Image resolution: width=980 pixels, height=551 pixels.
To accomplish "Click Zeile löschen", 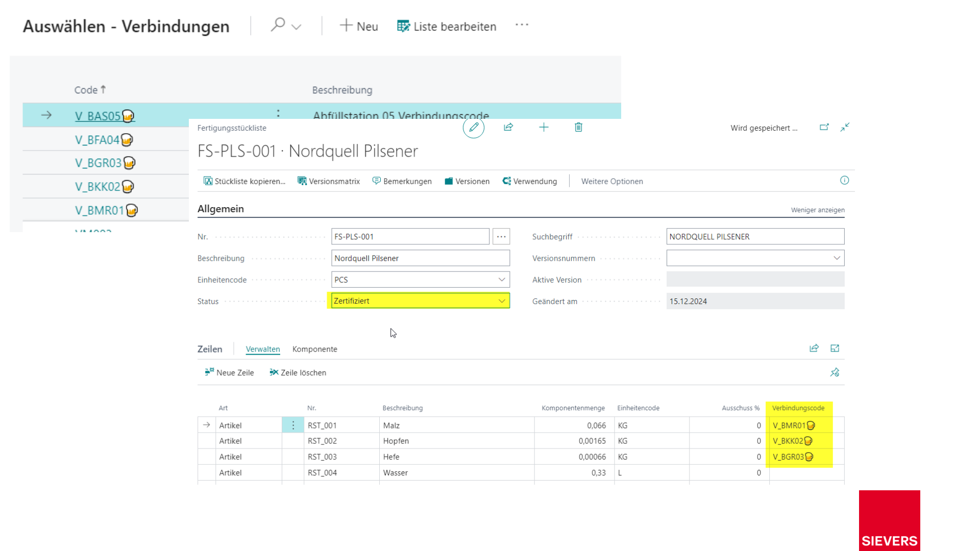I will pos(298,372).
